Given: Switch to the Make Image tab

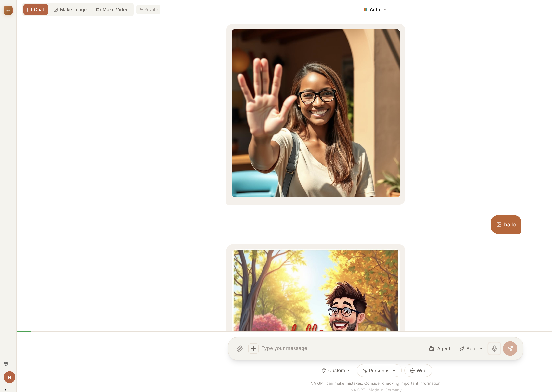Looking at the screenshot, I should [70, 9].
